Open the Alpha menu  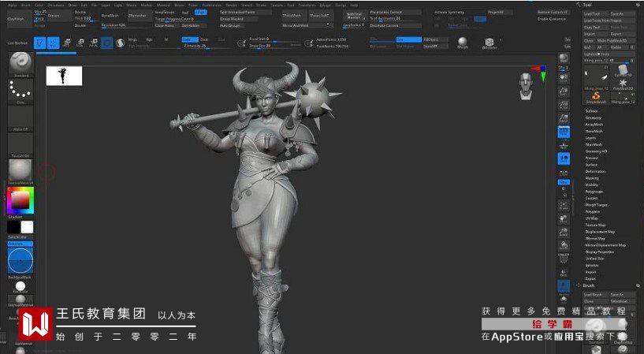(13, 5)
